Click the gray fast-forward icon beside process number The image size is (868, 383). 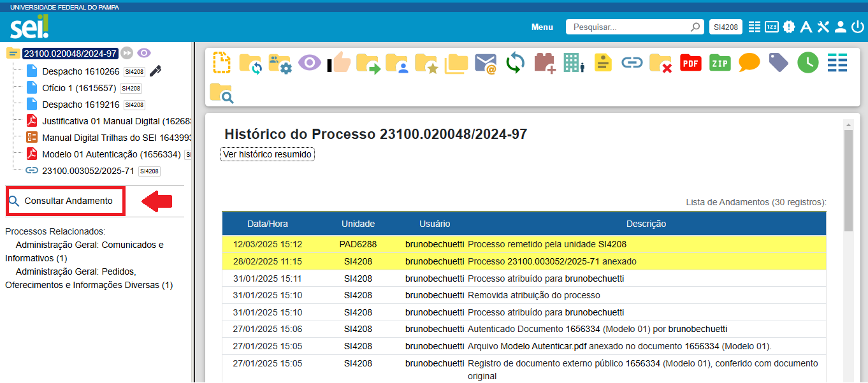(x=127, y=53)
